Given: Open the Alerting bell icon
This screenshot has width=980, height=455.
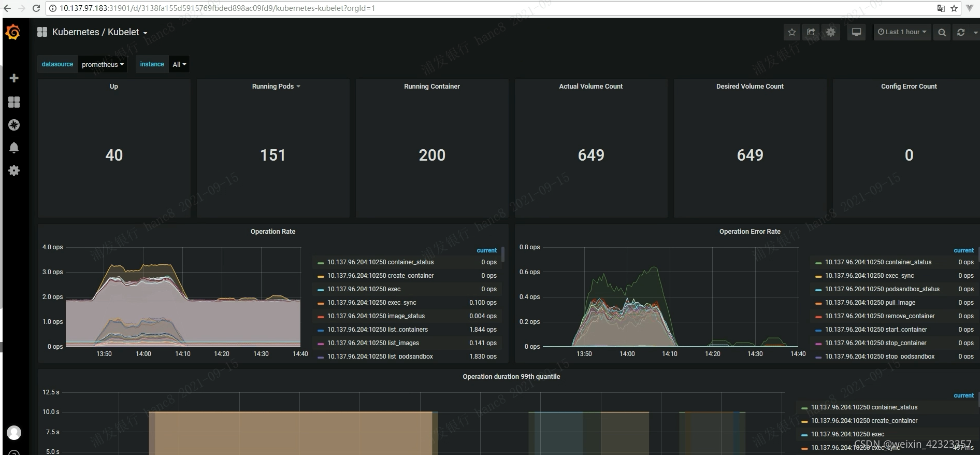Looking at the screenshot, I should click(x=14, y=148).
